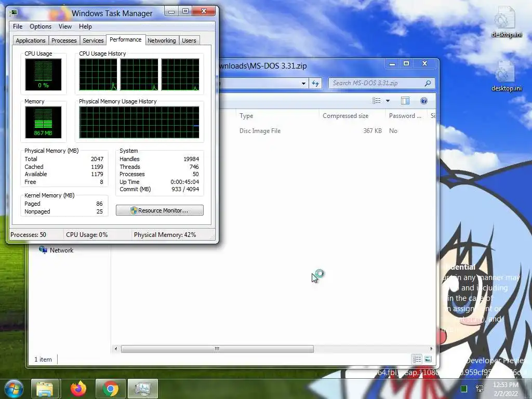Switch to the Networking tab
532x399 pixels.
tap(162, 41)
